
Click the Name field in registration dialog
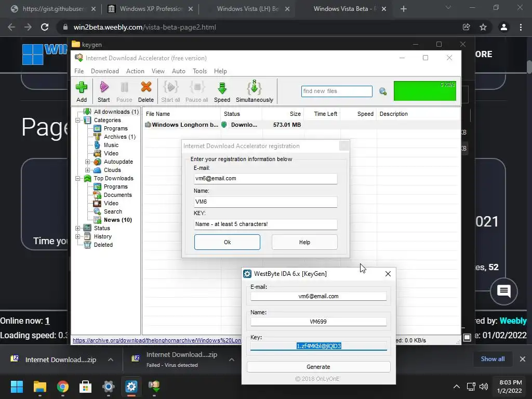pyautogui.click(x=265, y=202)
